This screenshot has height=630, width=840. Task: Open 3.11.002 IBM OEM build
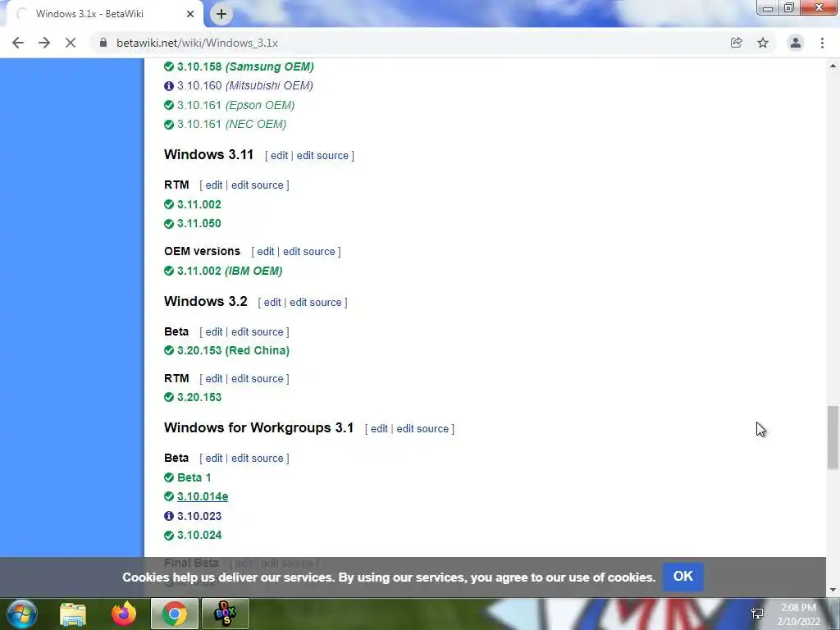pos(230,271)
